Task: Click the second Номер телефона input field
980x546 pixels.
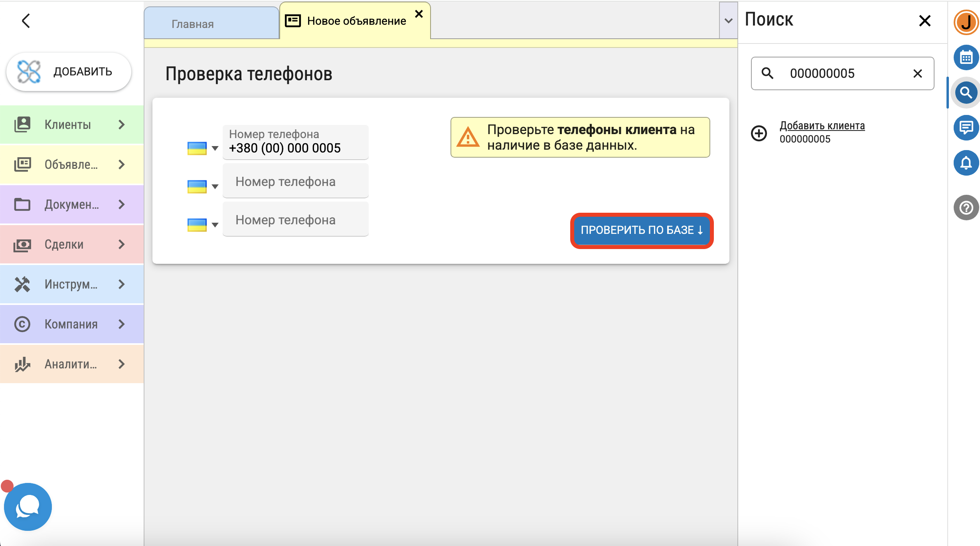Action: [295, 182]
